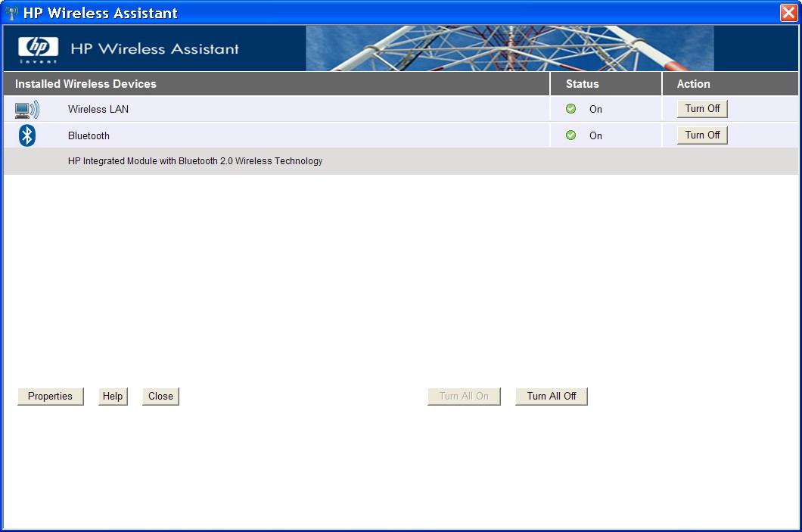The height and width of the screenshot is (532, 802).
Task: Click the Installed Wireless Devices column header
Action: pos(85,84)
